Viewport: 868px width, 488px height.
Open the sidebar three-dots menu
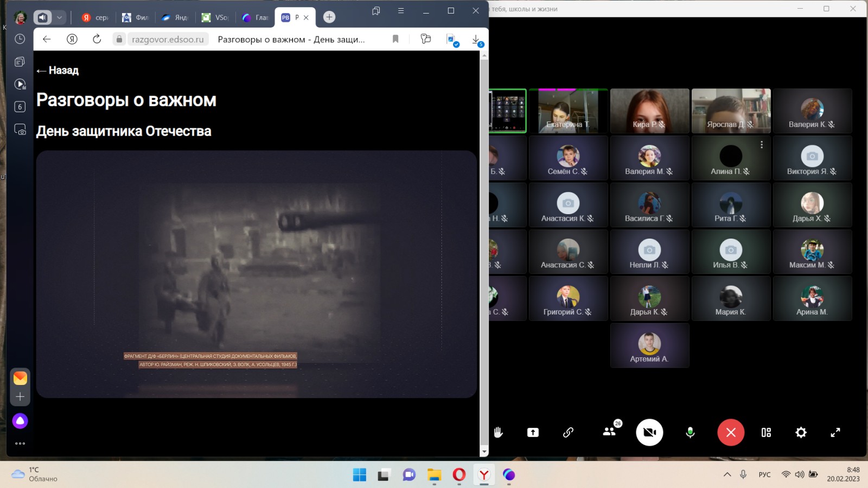click(x=20, y=444)
